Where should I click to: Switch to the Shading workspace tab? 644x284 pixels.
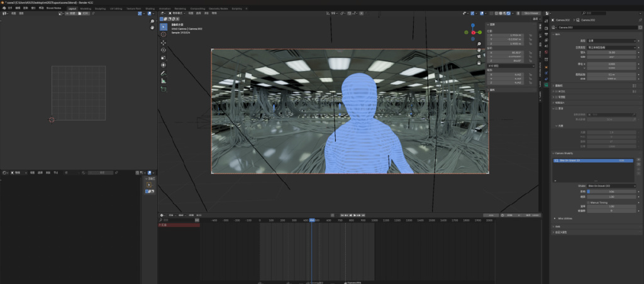click(x=150, y=8)
